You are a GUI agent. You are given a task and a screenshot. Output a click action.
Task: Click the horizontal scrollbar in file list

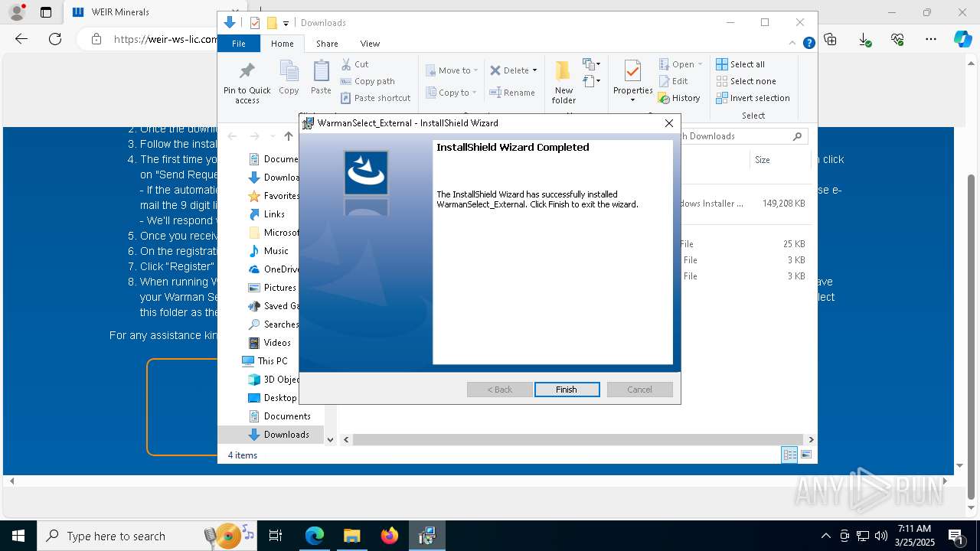point(579,439)
